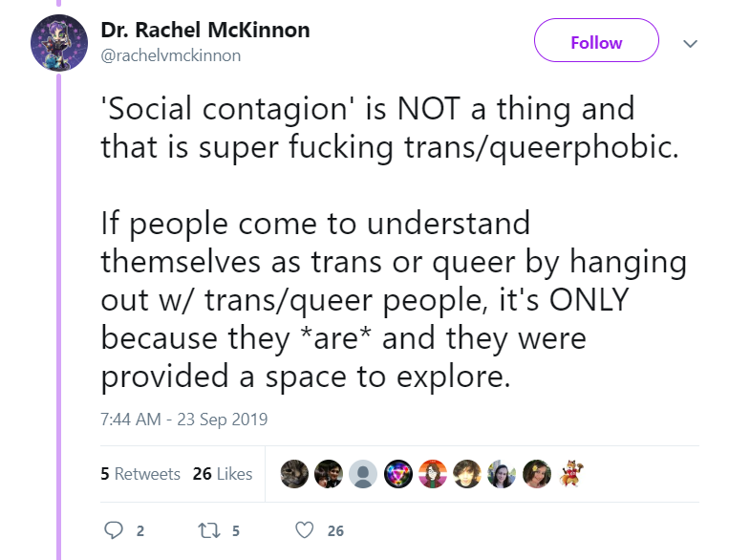
Task: Click the Dr. Rachel McKinnon display name
Action: click(205, 31)
